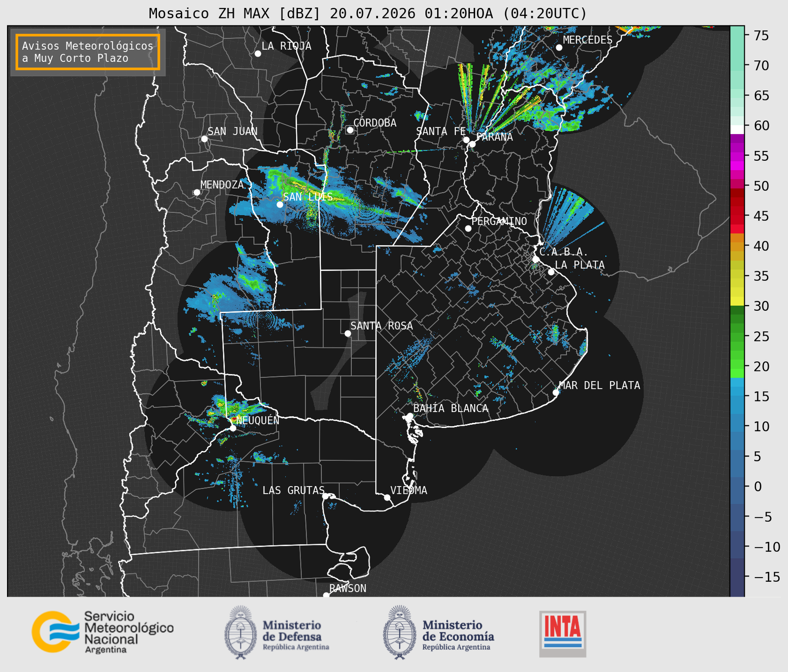This screenshot has width=788, height=672.
Task: Click the 45 dBZ red color band
Action: pos(737,216)
